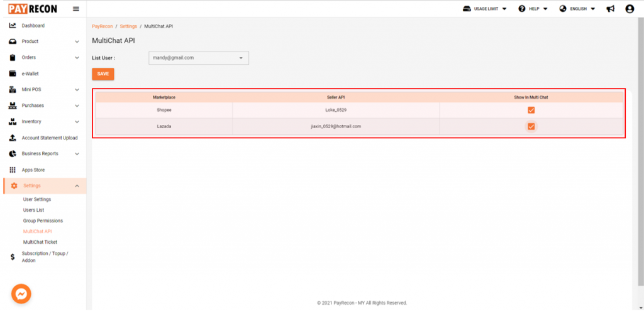Click the Loke_0529 seller cell
644x311 pixels.
pyautogui.click(x=336, y=110)
